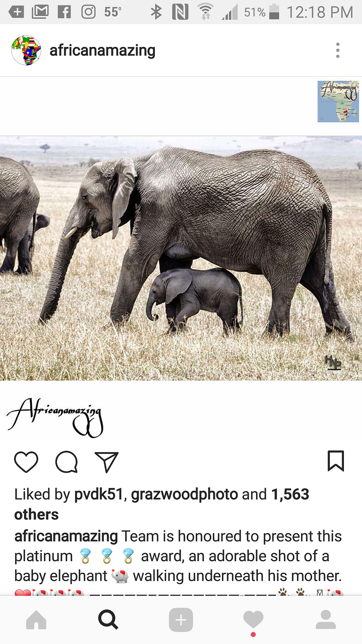Screen dimensions: 362x644
Task: Like the post with heart icon
Action: tap(26, 462)
